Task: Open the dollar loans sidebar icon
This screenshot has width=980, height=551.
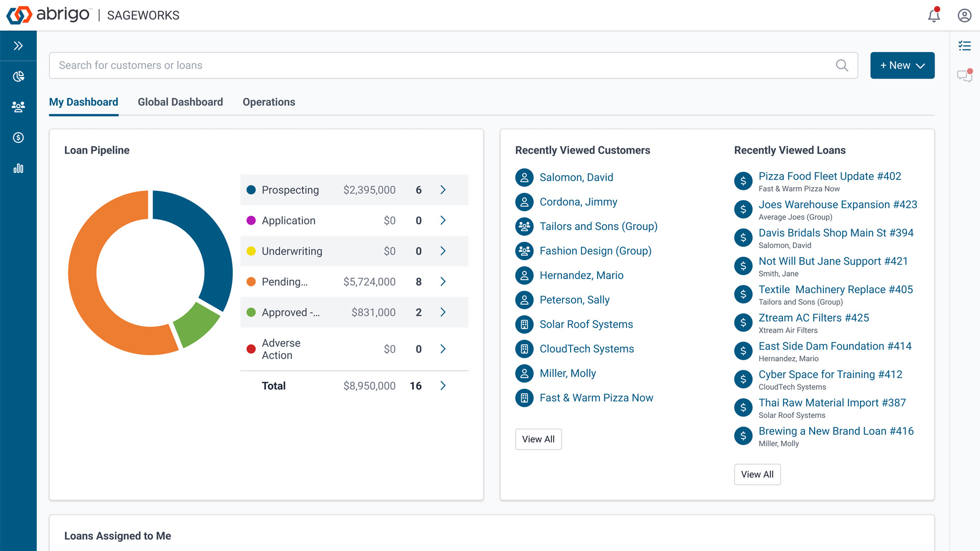Action: pos(18,138)
